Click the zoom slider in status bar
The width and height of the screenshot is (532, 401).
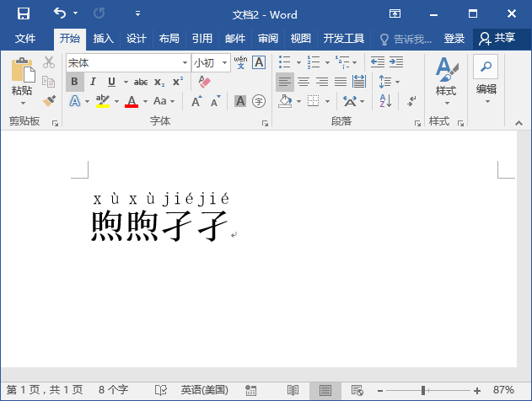point(424,391)
